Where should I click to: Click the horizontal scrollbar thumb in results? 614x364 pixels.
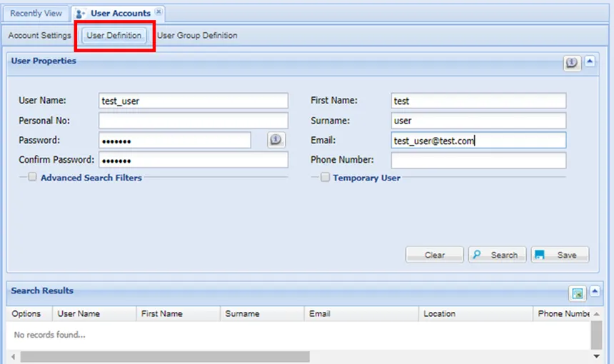coord(165,357)
